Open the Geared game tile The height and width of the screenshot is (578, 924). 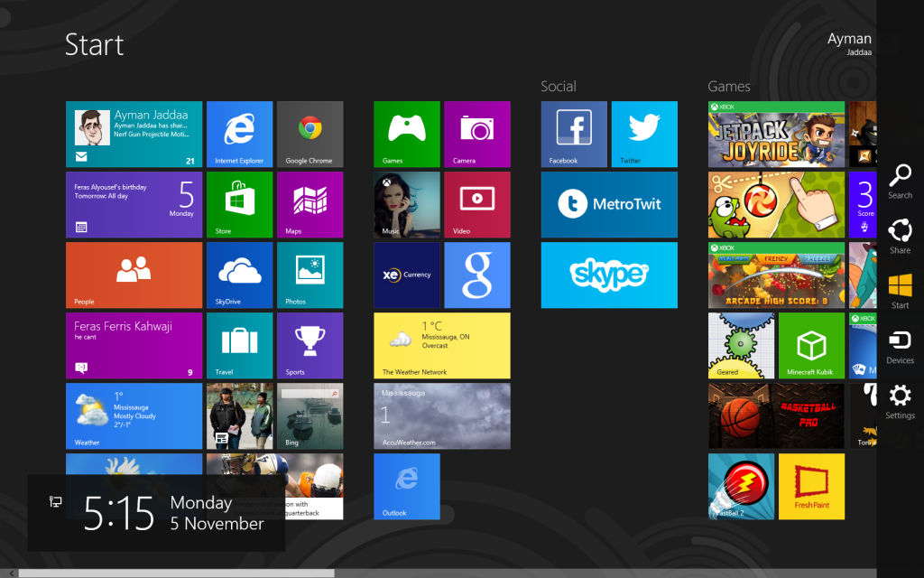point(742,346)
